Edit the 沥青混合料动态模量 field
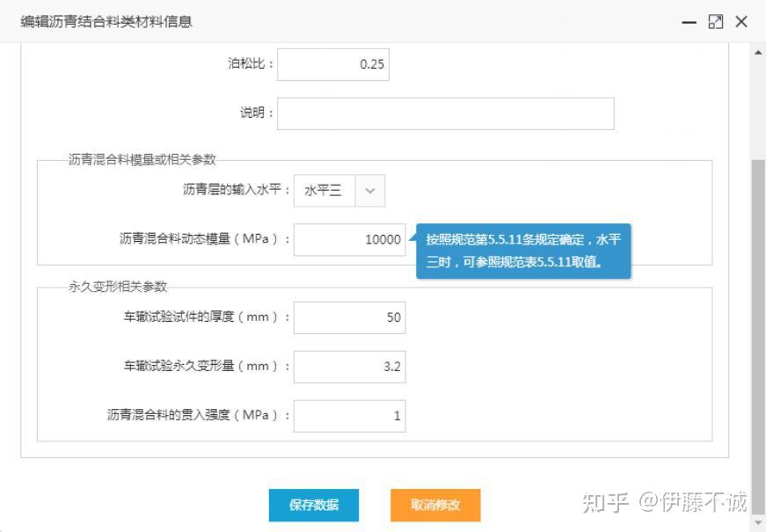This screenshot has width=766, height=532. tap(349, 239)
